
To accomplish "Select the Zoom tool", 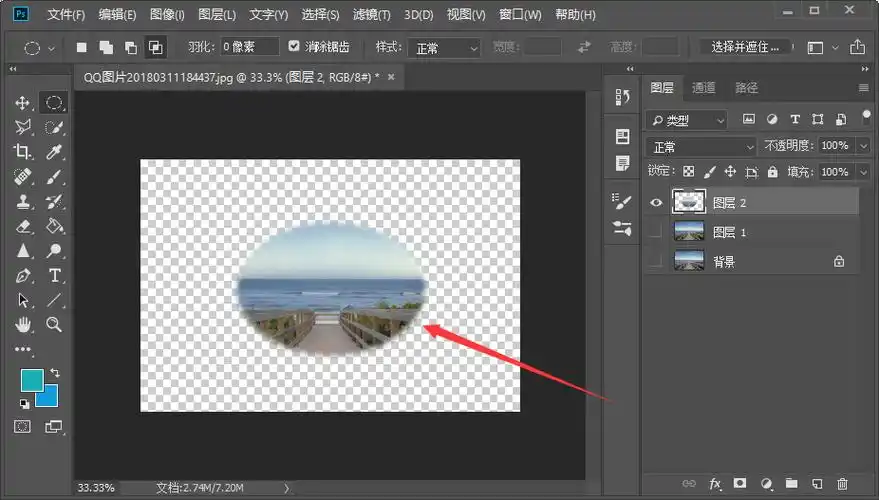I will (55, 325).
